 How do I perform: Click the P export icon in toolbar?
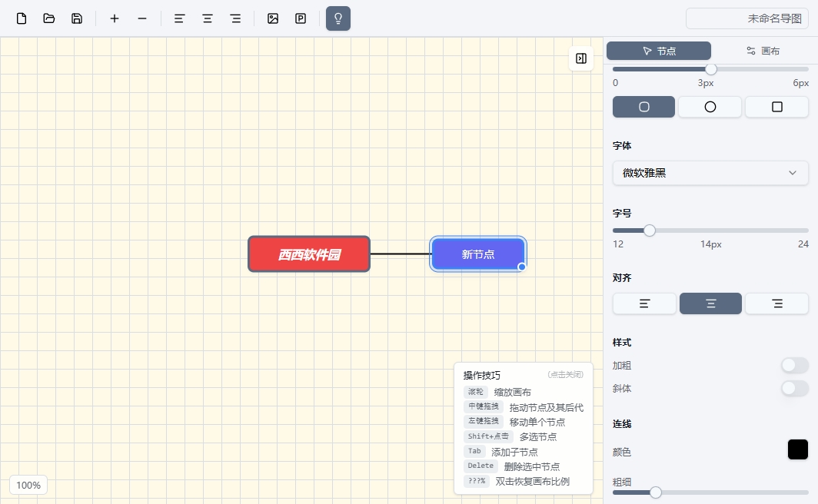[301, 18]
